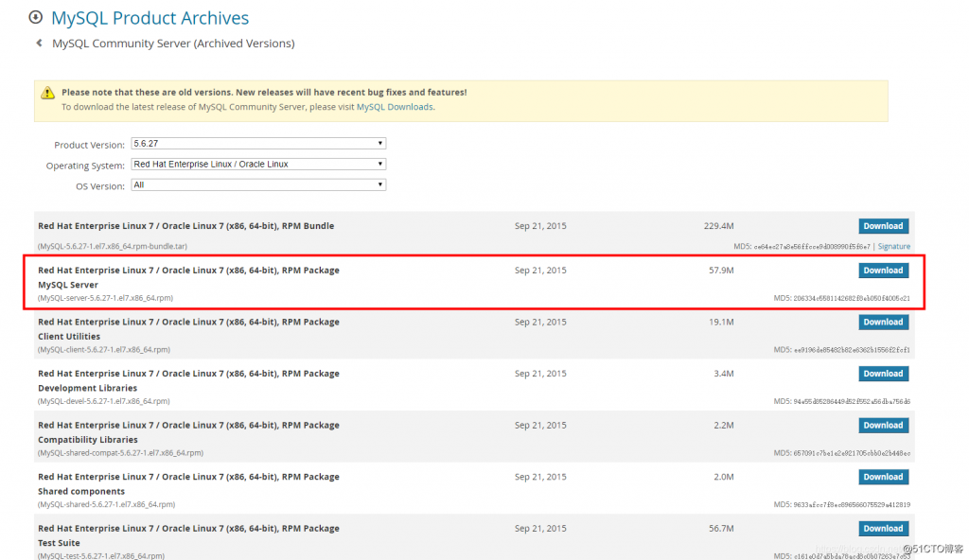Click file name MySQL-server-5.6.27-1.el7.x86_64.rpm
The height and width of the screenshot is (560, 969).
click(105, 298)
